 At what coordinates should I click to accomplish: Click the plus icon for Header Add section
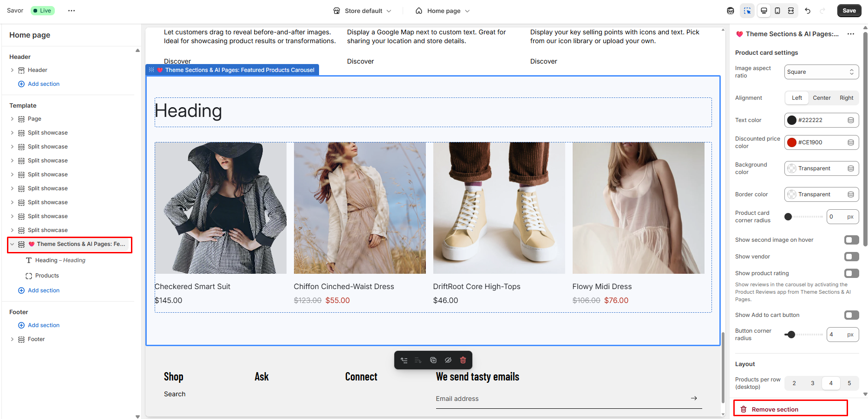pyautogui.click(x=21, y=84)
